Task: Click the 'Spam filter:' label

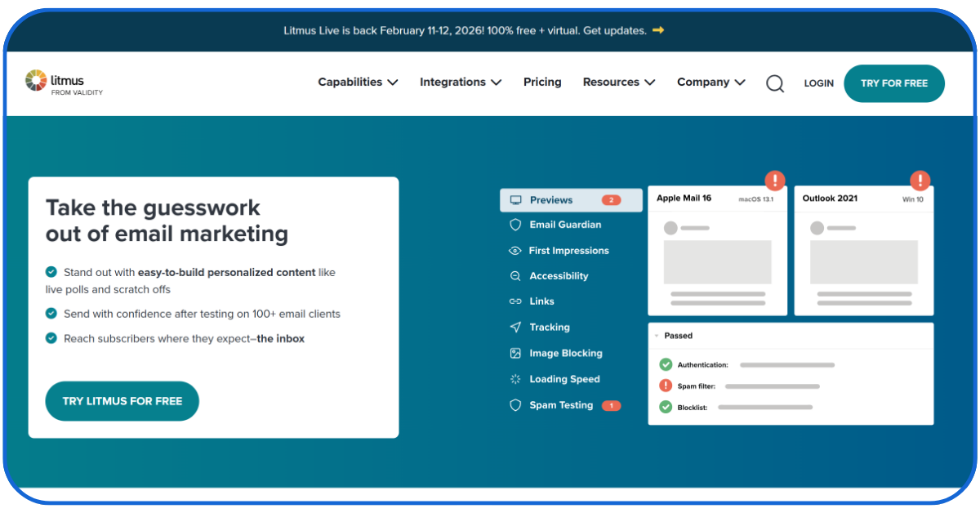Action: 696,386
